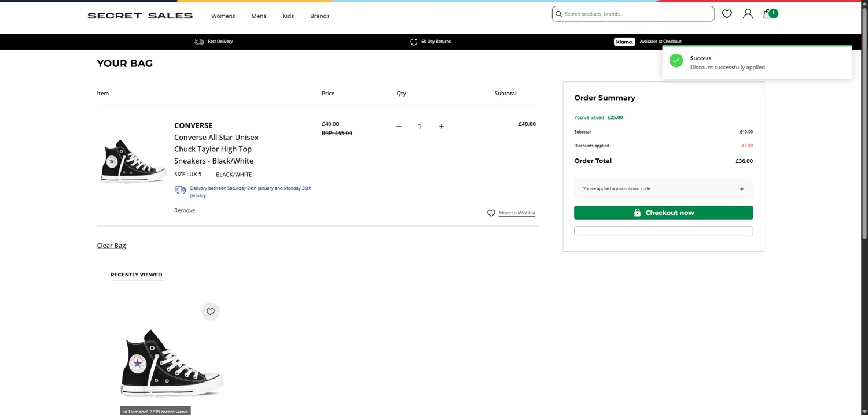
Task: Click the empty box below Checkout now
Action: (x=664, y=231)
